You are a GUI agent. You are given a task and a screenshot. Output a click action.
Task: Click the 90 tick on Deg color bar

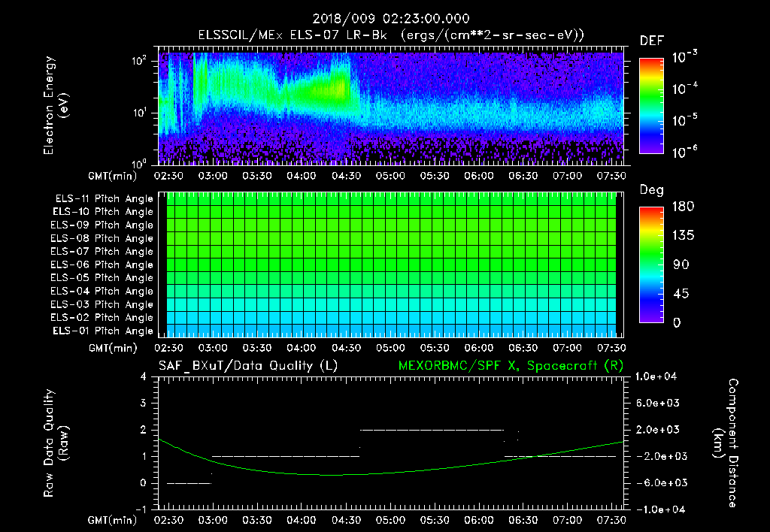(681, 265)
